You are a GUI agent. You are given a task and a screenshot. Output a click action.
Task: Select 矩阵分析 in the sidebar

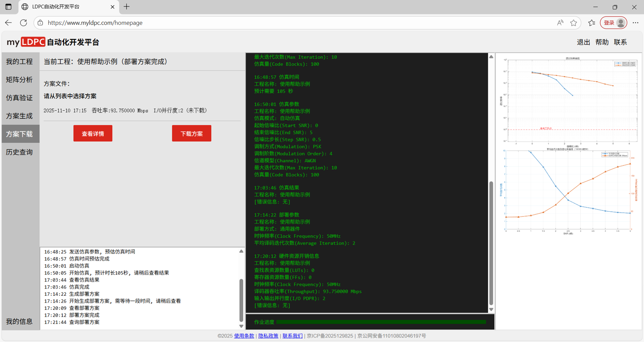point(19,80)
